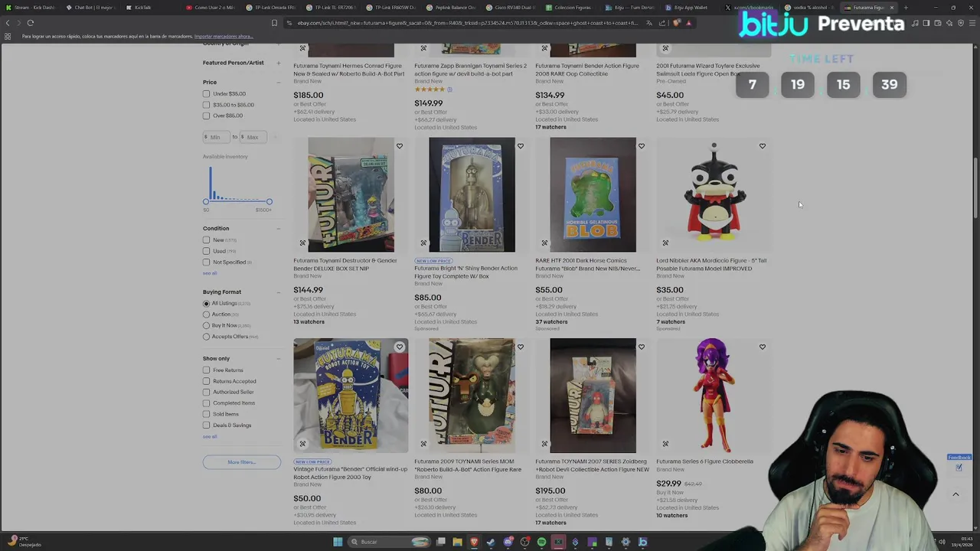Select the Buy It Now radio option
Viewport: 980px width, 551px height.
[206, 325]
